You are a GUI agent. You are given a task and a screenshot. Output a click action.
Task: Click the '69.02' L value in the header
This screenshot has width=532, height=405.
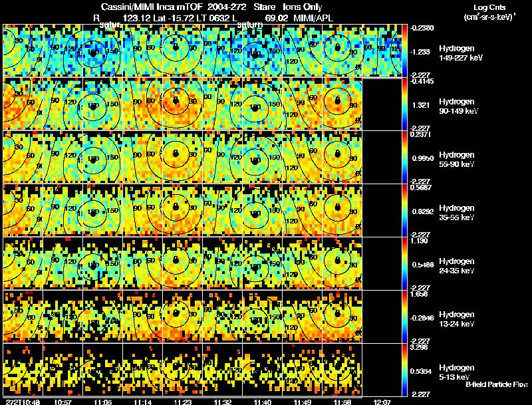click(277, 18)
